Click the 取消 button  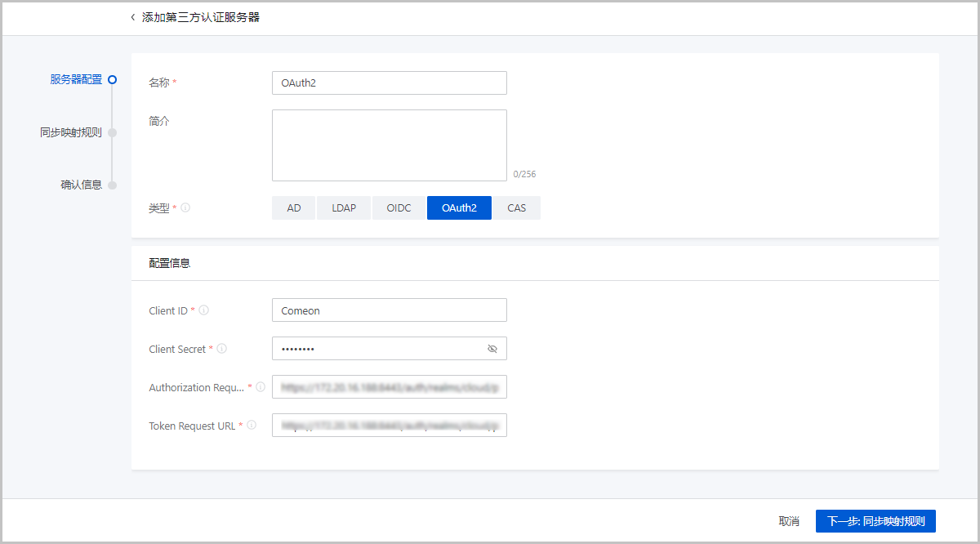click(789, 521)
